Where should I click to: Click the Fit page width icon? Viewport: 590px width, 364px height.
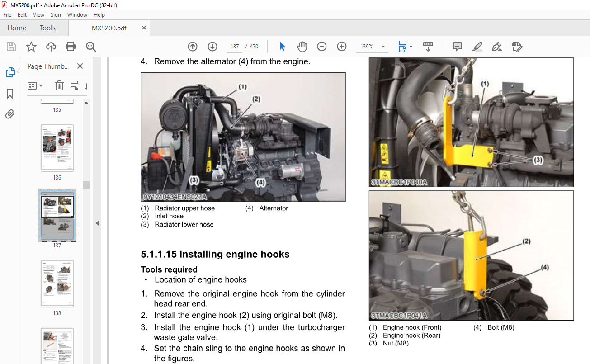(x=402, y=47)
